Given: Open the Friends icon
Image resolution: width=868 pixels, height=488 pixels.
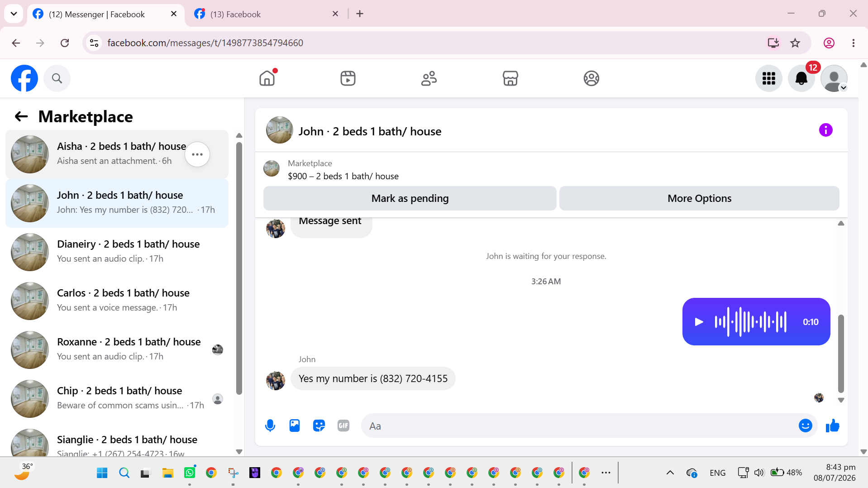Looking at the screenshot, I should (x=429, y=78).
